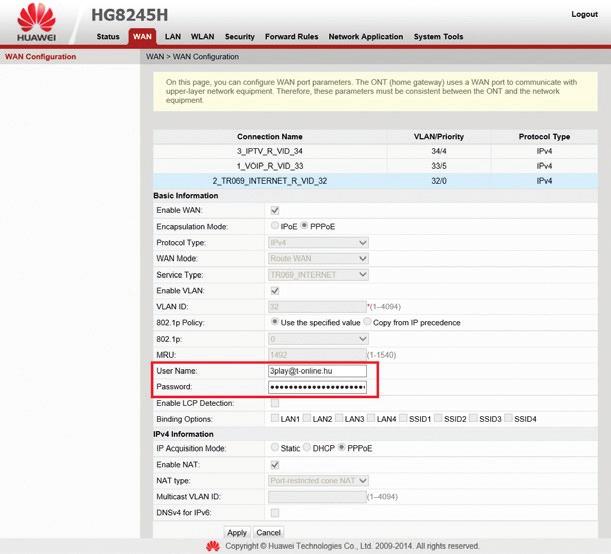Select the WAN tab

click(142, 37)
